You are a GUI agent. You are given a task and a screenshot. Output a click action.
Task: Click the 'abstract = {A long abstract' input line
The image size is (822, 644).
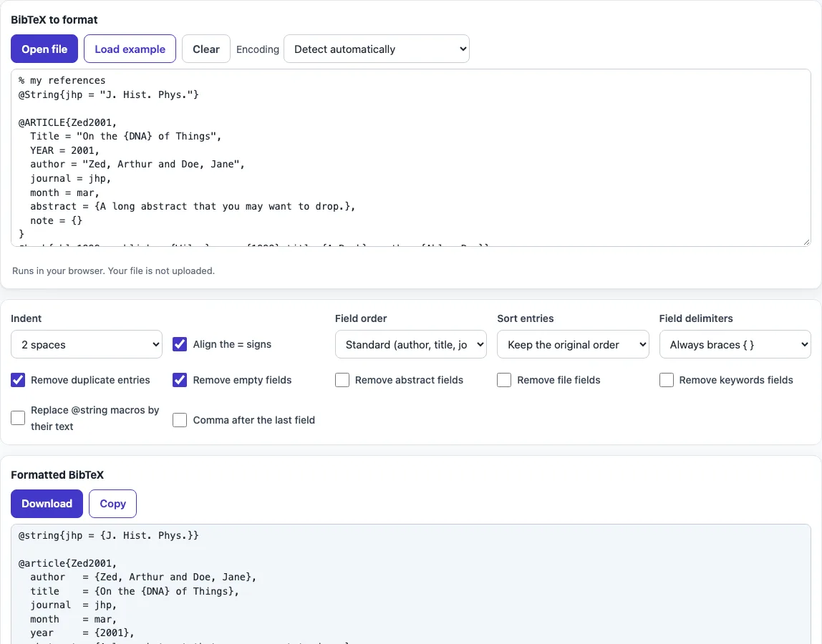coord(193,207)
